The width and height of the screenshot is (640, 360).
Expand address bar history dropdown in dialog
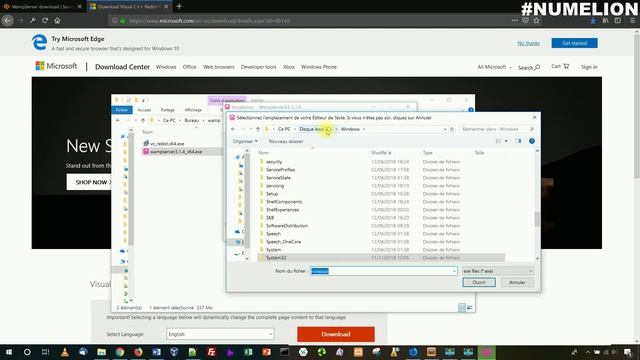pyautogui.click(x=445, y=129)
